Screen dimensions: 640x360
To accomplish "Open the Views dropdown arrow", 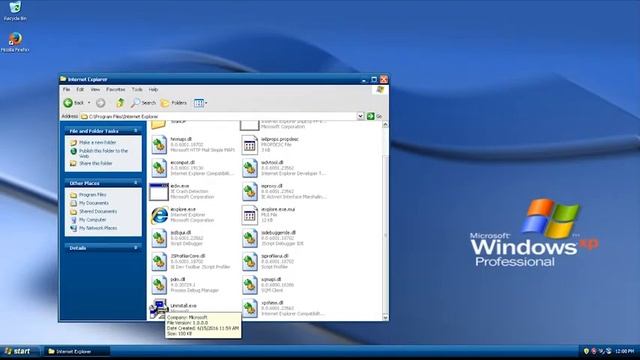I will 206,103.
